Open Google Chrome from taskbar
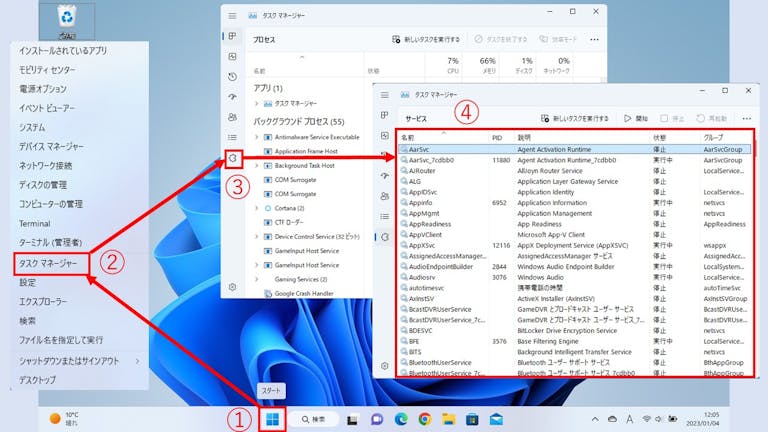768x432 pixels. 425,419
